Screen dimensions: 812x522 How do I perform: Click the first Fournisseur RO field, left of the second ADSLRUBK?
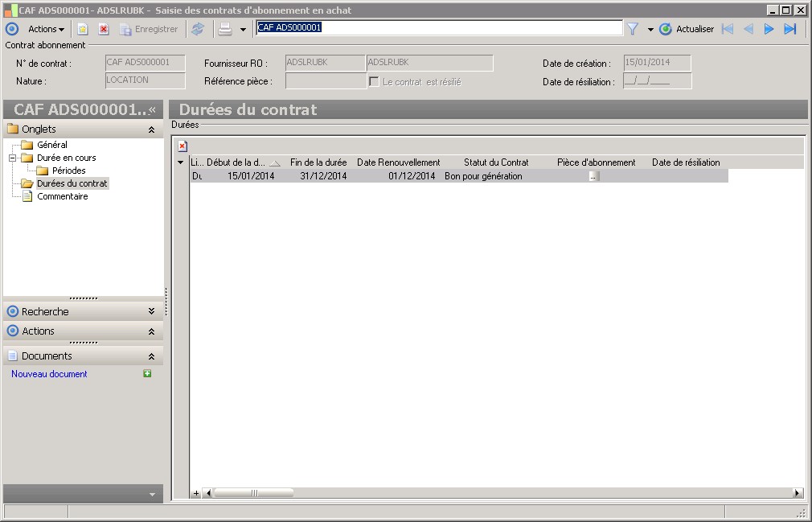326,63
